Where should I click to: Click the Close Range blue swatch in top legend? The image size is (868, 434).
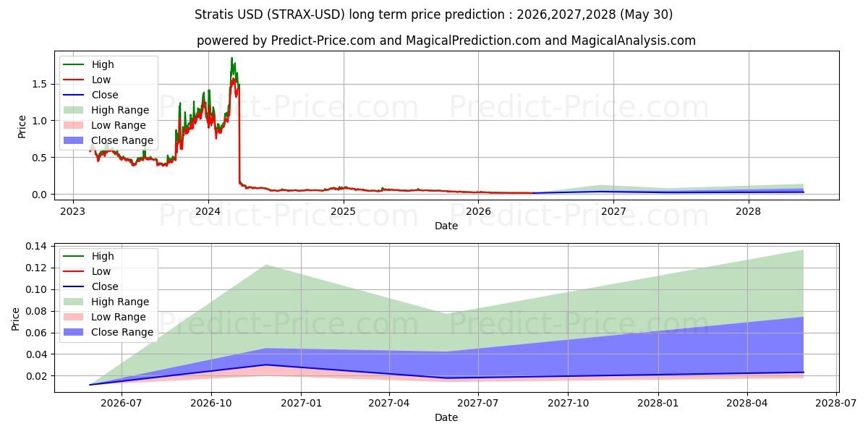pyautogui.click(x=75, y=141)
